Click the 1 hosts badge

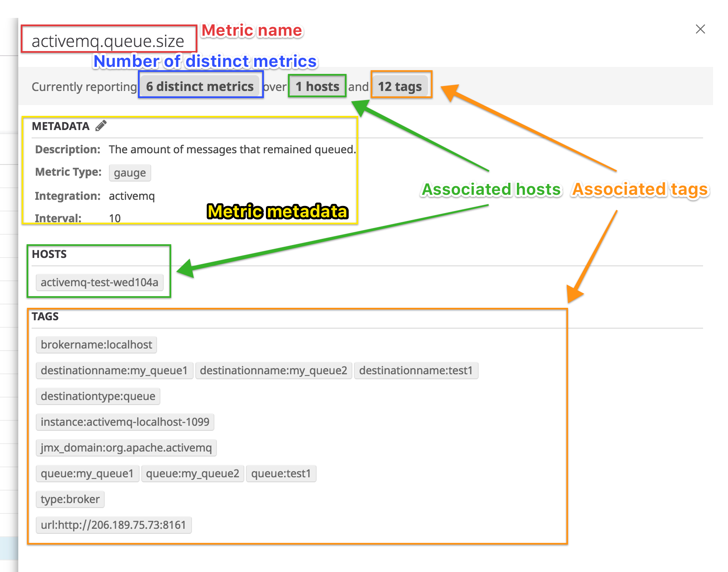coord(317,86)
